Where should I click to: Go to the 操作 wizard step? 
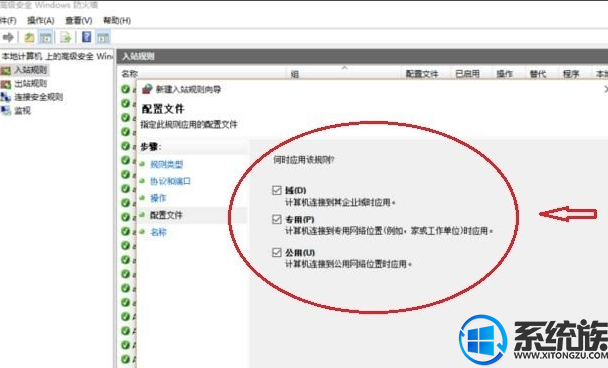pos(158,198)
